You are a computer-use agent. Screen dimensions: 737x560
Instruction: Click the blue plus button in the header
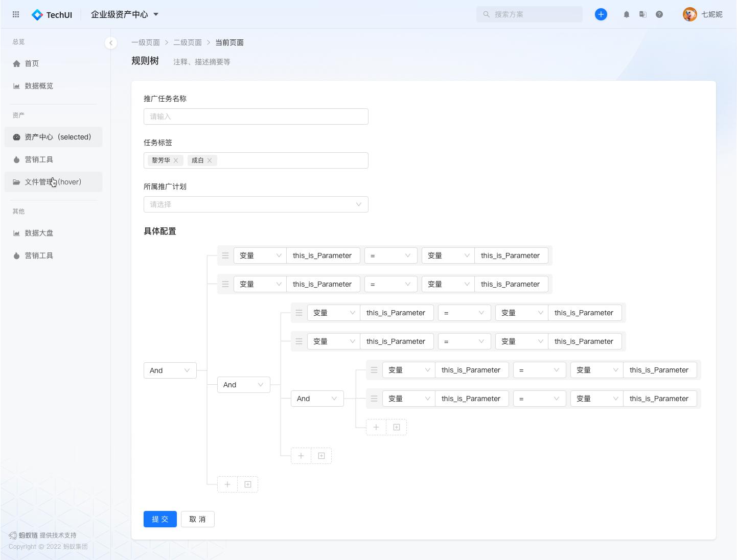click(x=601, y=14)
